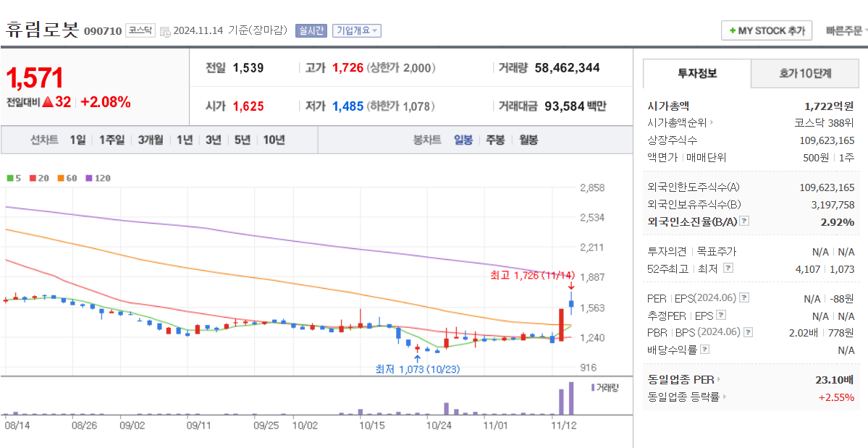
Task: Select the 3년 line chart period
Action: [x=213, y=140]
